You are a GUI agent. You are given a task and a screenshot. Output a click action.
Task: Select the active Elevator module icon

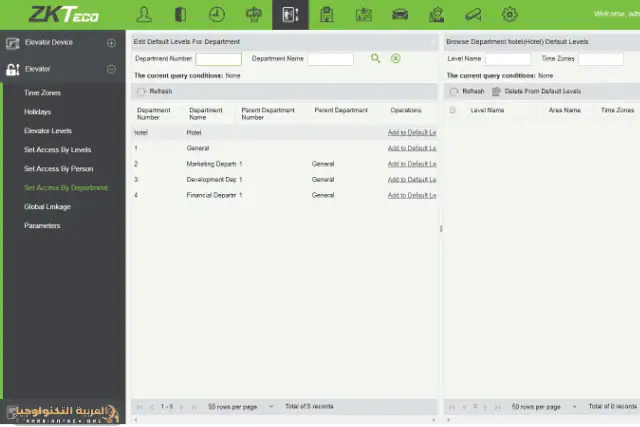(x=290, y=15)
